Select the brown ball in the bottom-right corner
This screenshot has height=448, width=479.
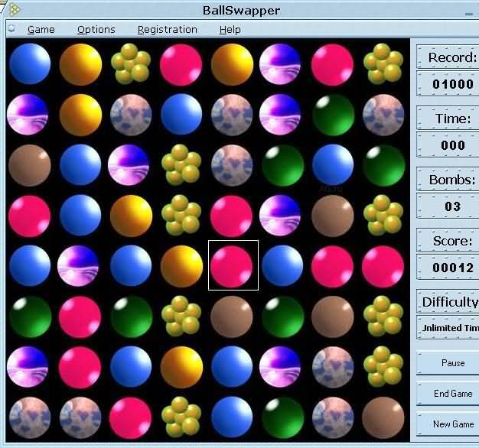383,417
